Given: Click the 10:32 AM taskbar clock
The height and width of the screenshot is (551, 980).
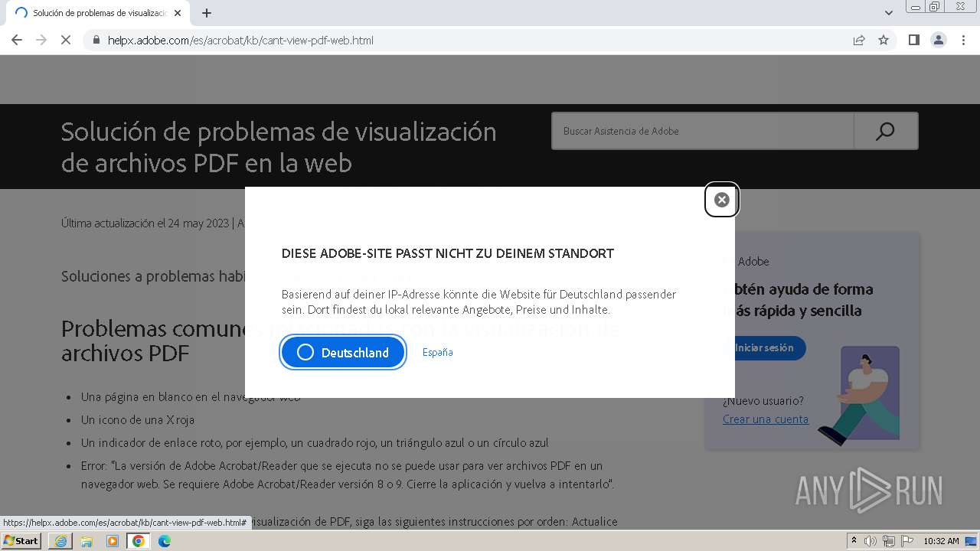Looking at the screenshot, I should (x=941, y=541).
